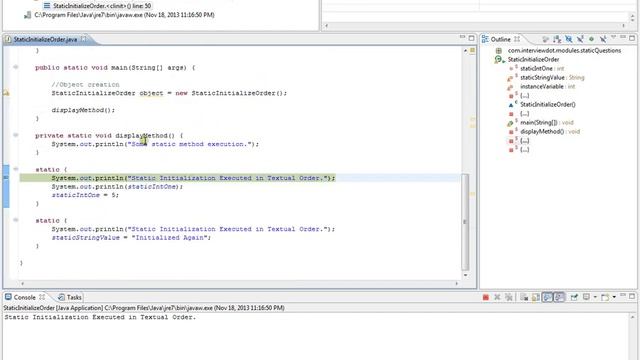Select StaticInitializeOrder() constructor in Outline
Viewport: 640px width, 360px height.
(x=548, y=104)
